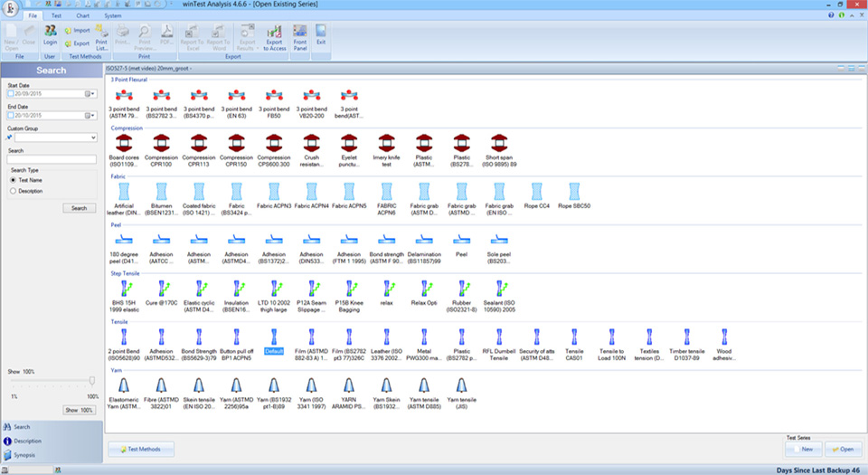Enable the End Date checkbox

(x=11, y=115)
